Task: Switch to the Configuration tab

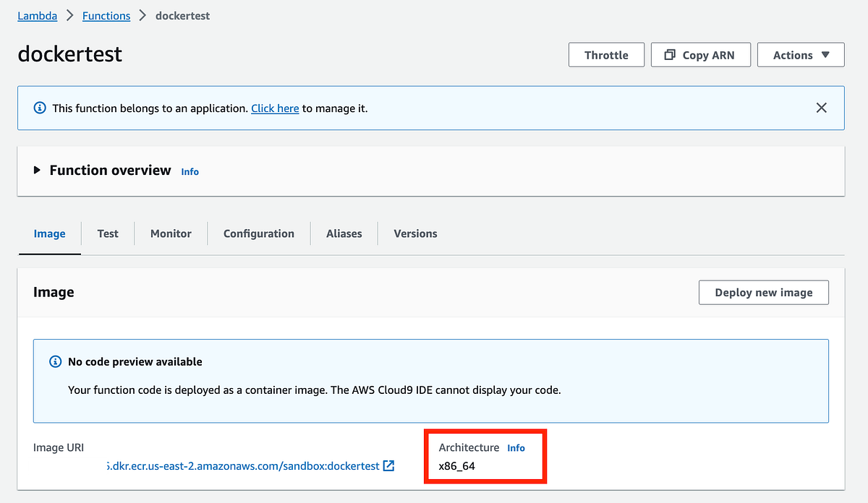Action: click(x=258, y=233)
